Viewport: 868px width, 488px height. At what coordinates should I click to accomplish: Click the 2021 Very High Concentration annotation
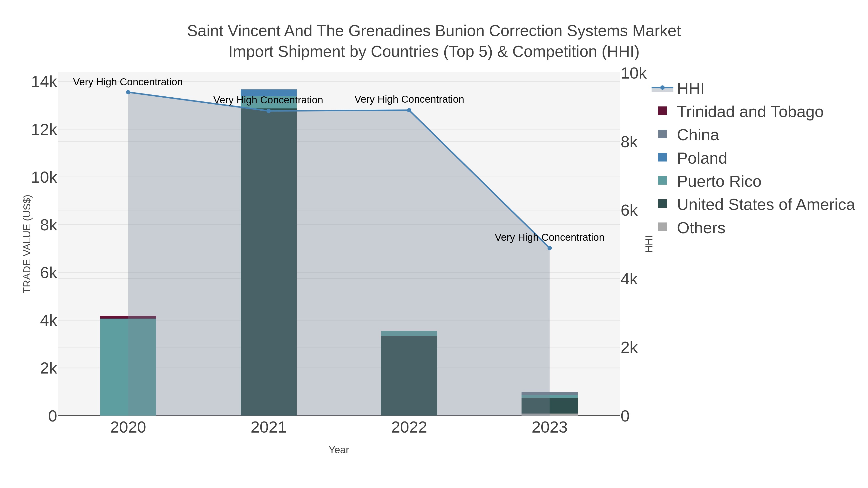pos(268,100)
